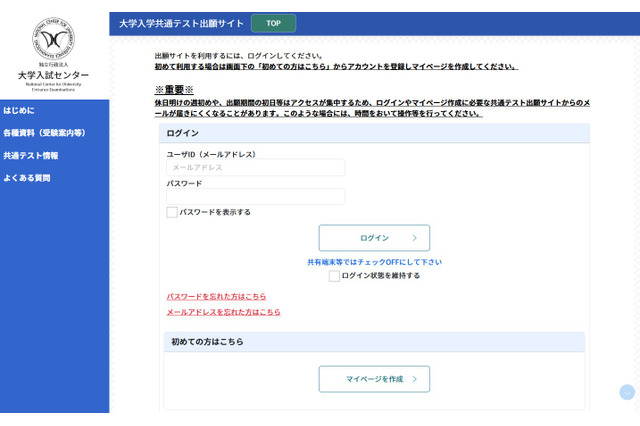Click the 共有端末等ではチェックOFFにして下さい notice
Image resolution: width=640 pixels, height=426 pixels.
(x=374, y=262)
